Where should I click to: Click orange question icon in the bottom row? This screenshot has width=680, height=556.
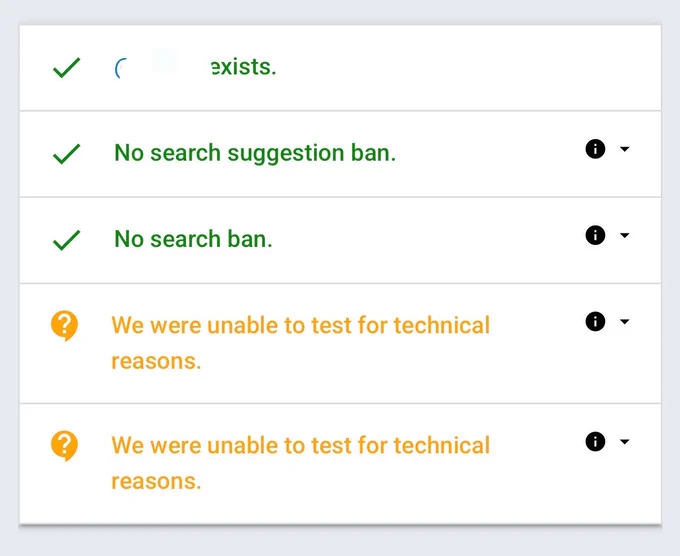[x=64, y=446]
